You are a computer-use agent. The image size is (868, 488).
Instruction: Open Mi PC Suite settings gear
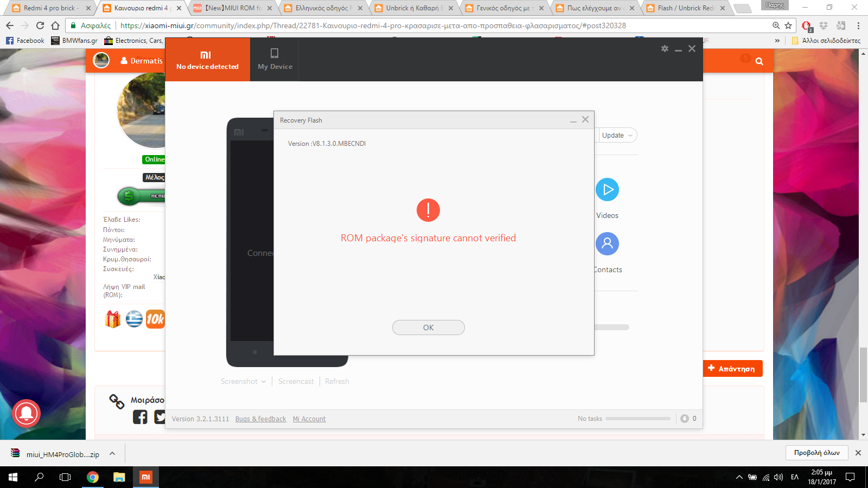click(x=665, y=49)
